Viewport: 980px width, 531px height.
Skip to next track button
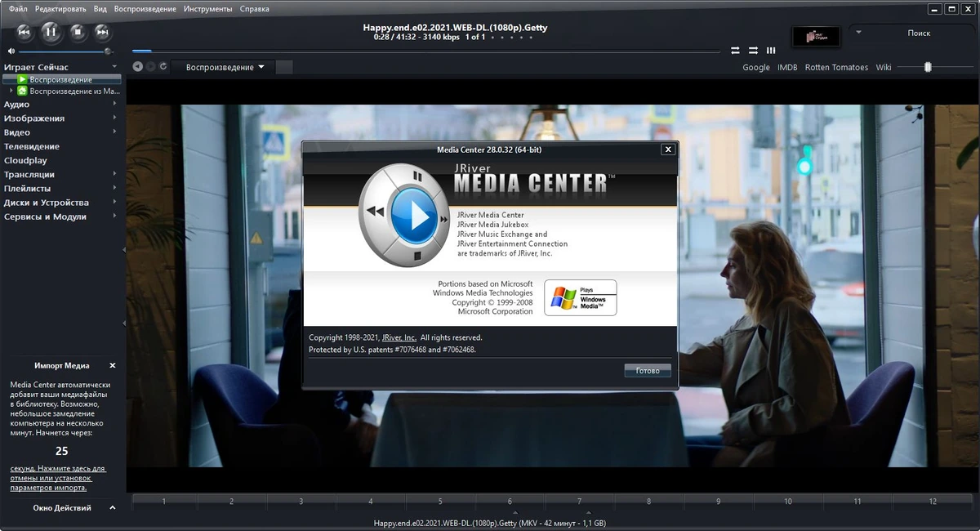pos(102,32)
